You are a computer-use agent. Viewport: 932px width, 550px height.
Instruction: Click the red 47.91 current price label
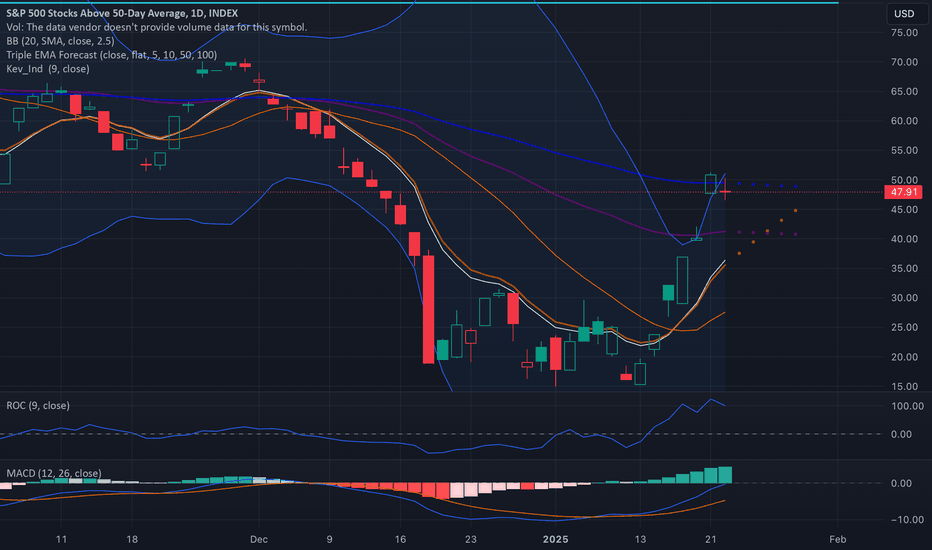coord(903,192)
